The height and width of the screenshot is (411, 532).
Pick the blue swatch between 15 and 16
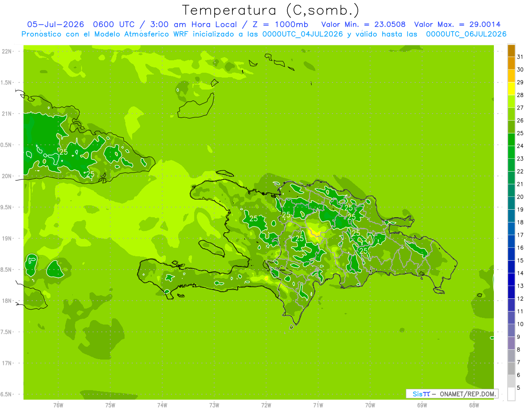point(511,254)
